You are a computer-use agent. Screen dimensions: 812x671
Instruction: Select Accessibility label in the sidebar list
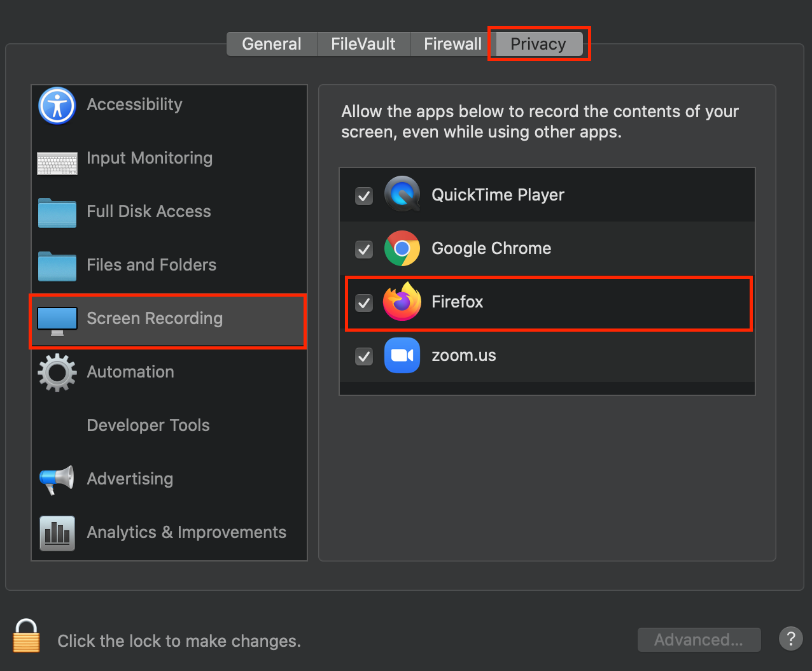(134, 104)
